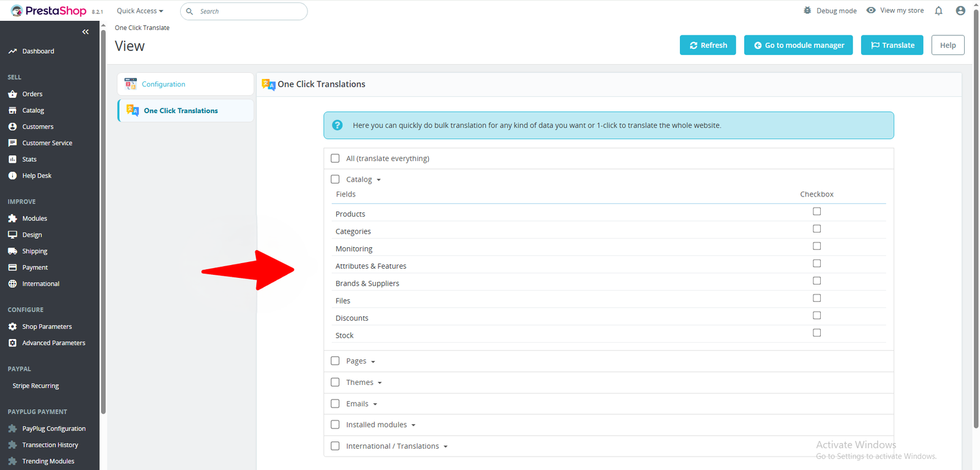
Task: Tick the Discounts row checkbox
Action: click(x=816, y=316)
